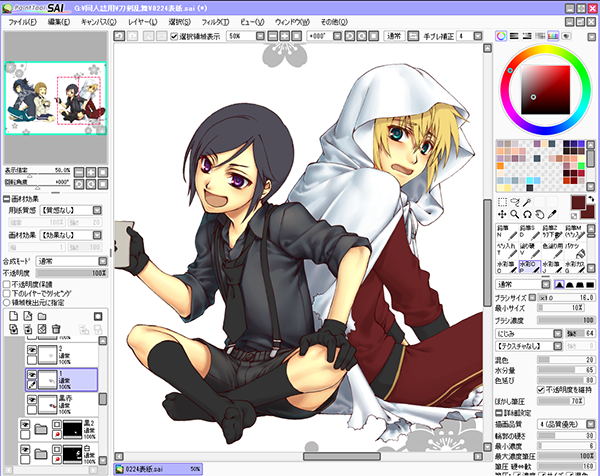This screenshot has width=600, height=476.
Task: Enable 不透明度保護 preserve opacity checkbox
Action: click(7, 284)
